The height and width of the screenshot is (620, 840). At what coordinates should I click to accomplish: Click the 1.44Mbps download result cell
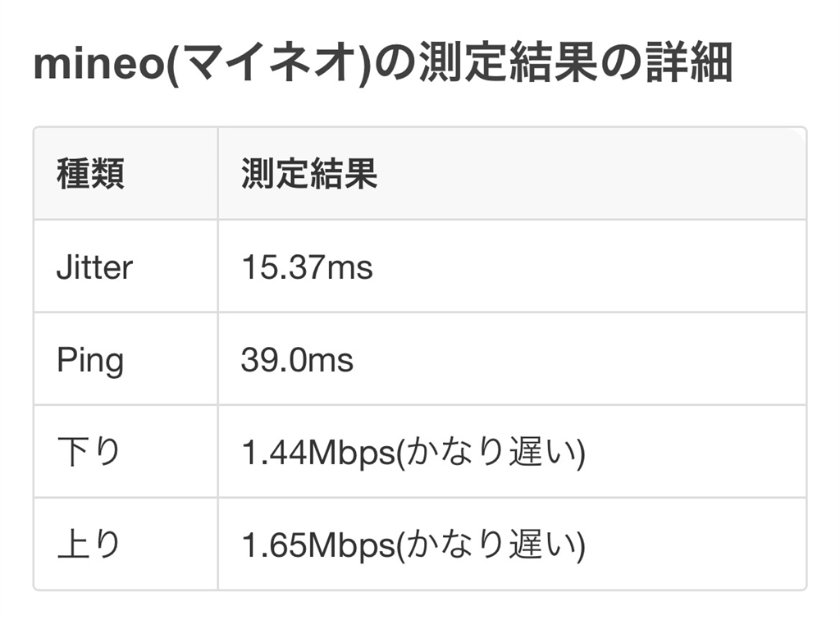(413, 453)
